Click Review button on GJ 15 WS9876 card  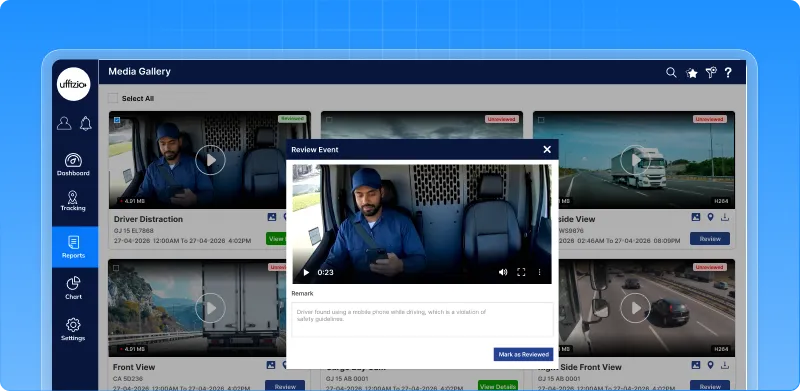tap(710, 238)
